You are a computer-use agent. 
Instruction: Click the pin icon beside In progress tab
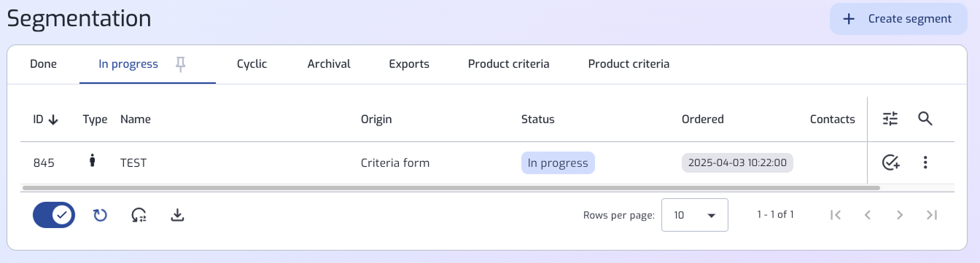point(181,64)
